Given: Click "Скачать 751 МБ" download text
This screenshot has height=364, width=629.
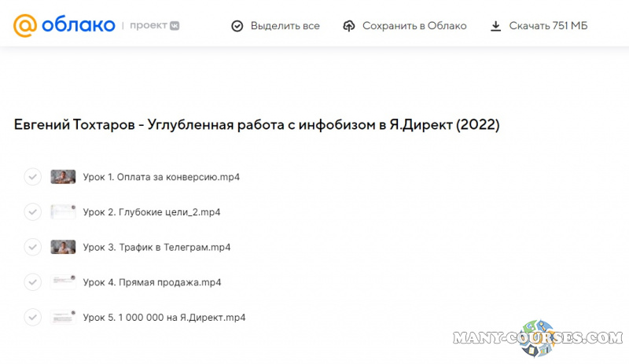Looking at the screenshot, I should [548, 26].
